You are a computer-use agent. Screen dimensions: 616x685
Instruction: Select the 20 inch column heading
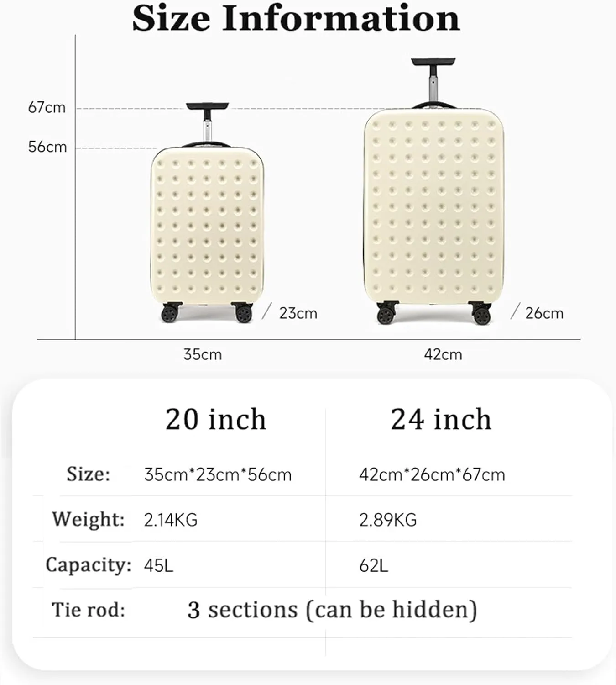tap(216, 419)
